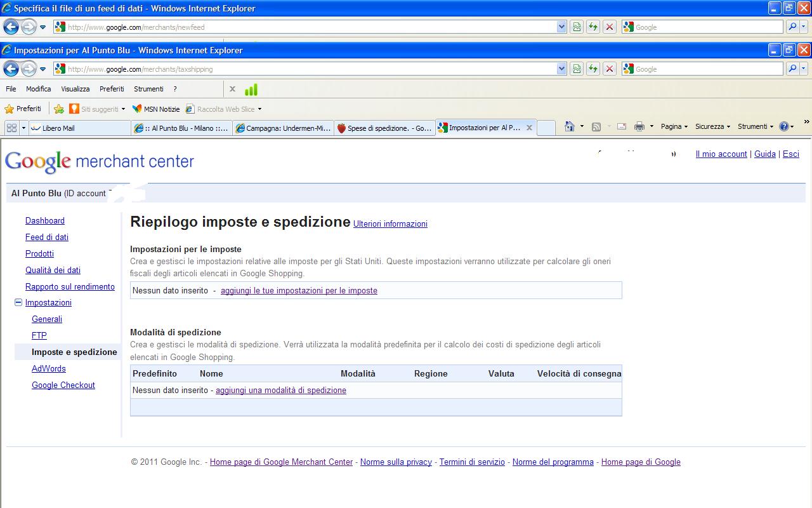Open Quick Tabs view
812x508 pixels.
[x=11, y=128]
